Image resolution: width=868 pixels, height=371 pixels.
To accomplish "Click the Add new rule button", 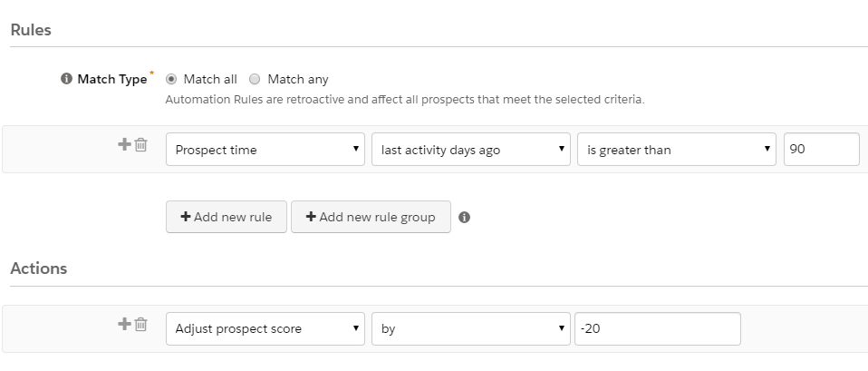I will pyautogui.click(x=227, y=217).
